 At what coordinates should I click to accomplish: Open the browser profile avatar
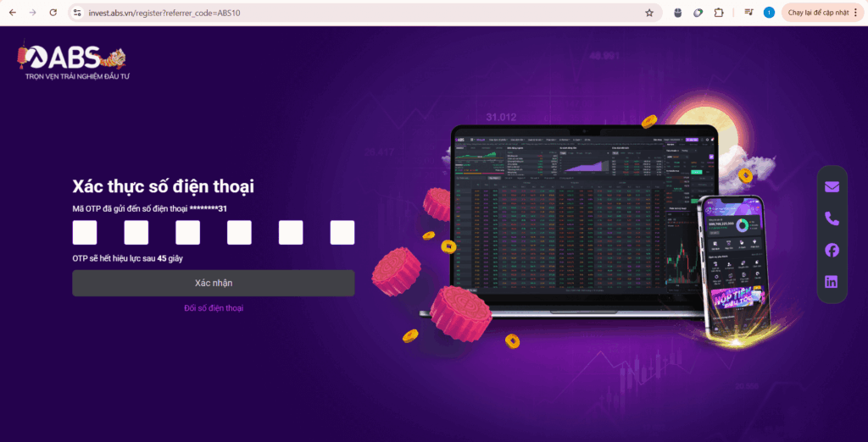coord(769,12)
